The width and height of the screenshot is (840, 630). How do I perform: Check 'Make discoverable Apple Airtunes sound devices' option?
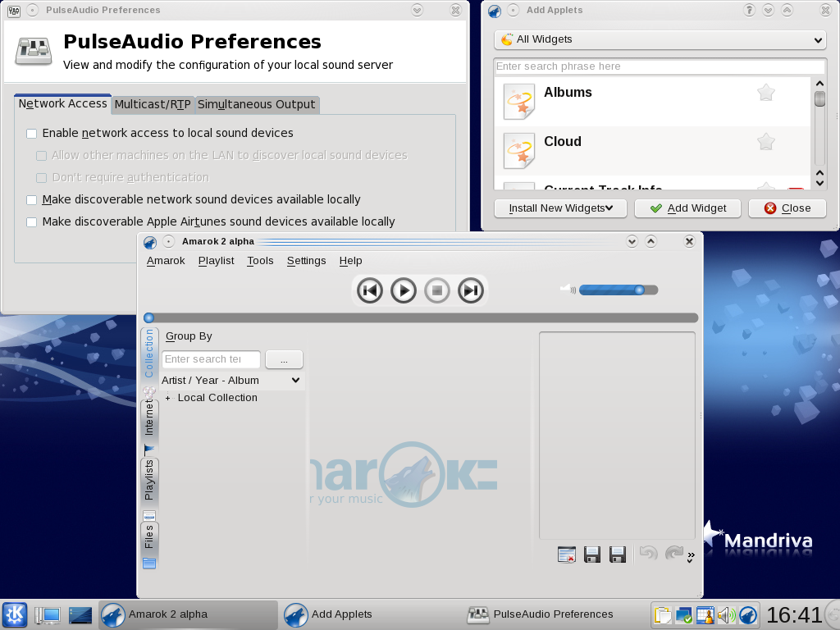(32, 221)
